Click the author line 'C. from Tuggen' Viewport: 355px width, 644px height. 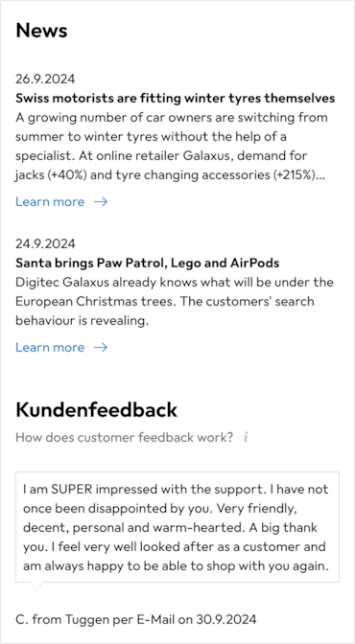(x=62, y=619)
